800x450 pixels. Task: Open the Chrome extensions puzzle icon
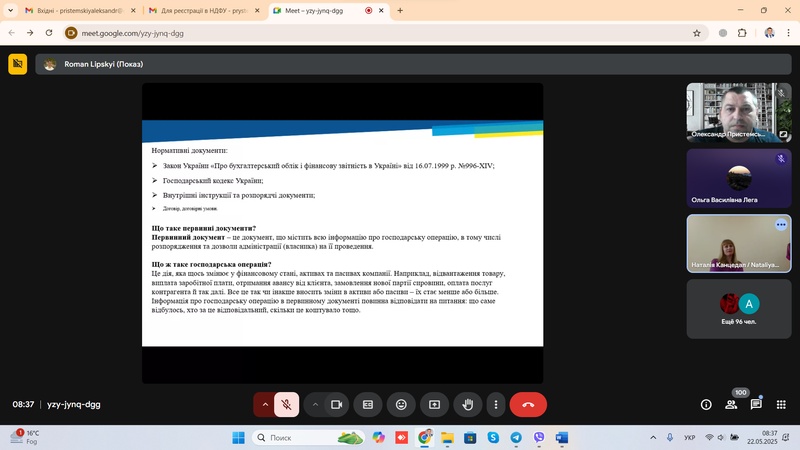tap(742, 33)
